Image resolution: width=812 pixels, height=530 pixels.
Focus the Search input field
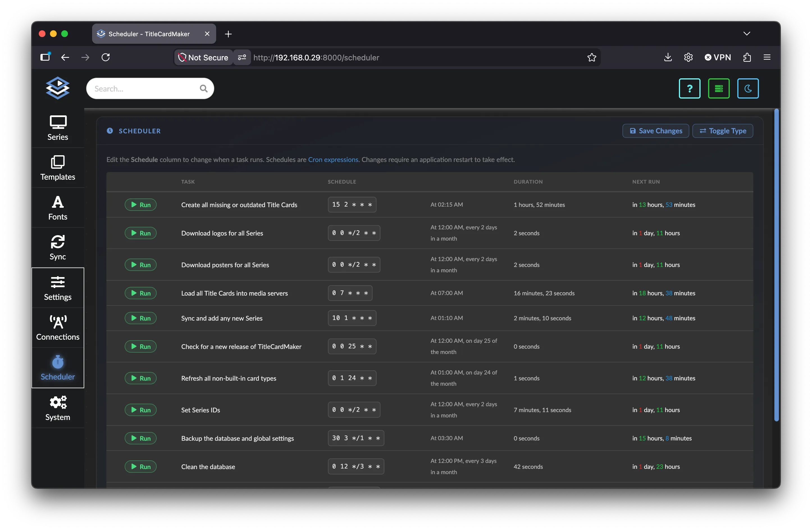pos(150,89)
